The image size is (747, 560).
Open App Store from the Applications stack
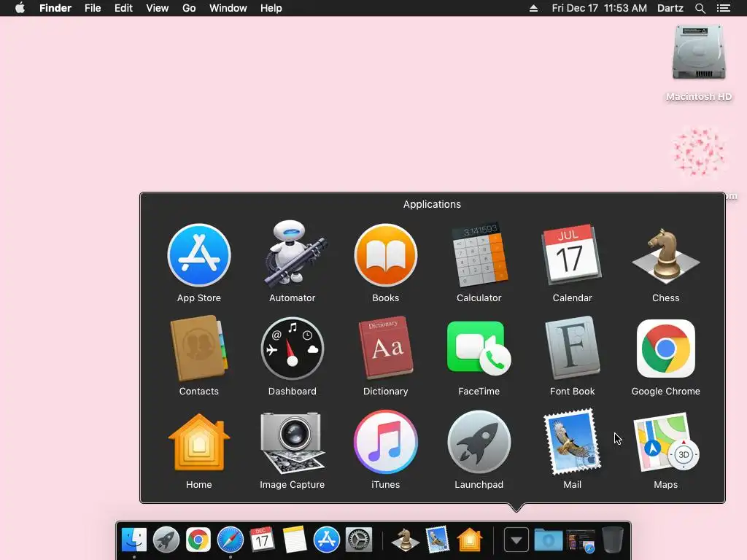[x=199, y=255]
